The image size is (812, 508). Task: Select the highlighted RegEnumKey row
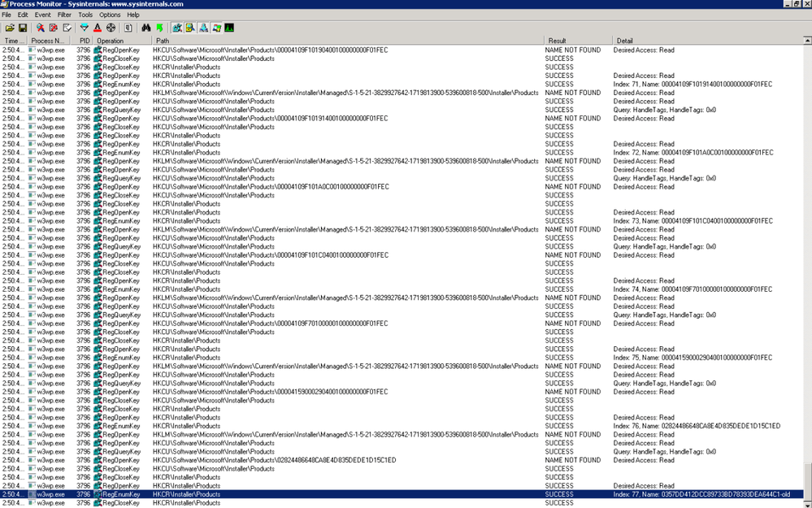(x=244, y=493)
